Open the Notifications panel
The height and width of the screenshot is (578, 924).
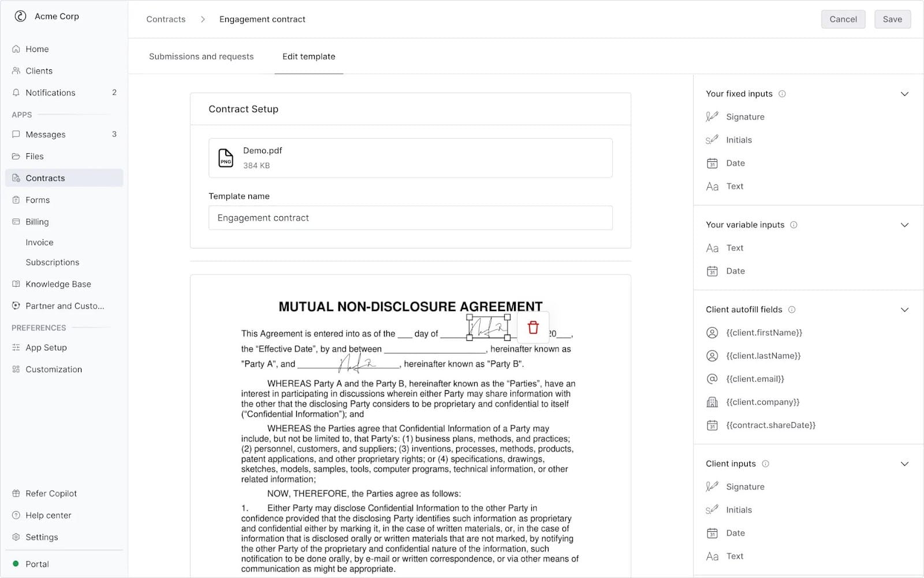click(50, 92)
